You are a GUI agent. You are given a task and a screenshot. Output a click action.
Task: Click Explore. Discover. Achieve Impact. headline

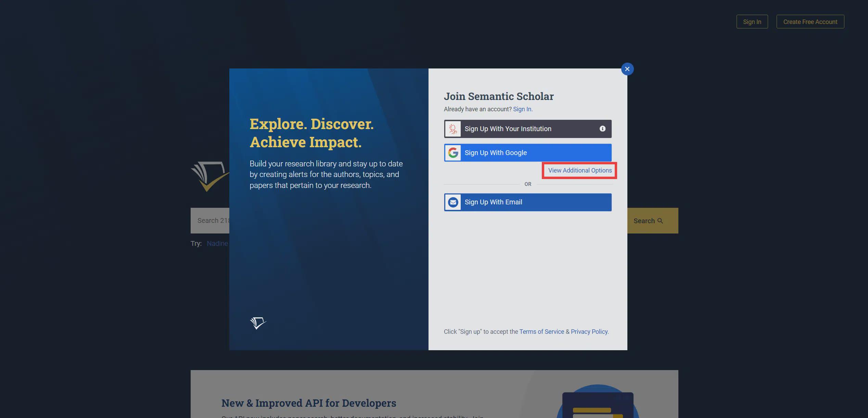click(x=311, y=133)
